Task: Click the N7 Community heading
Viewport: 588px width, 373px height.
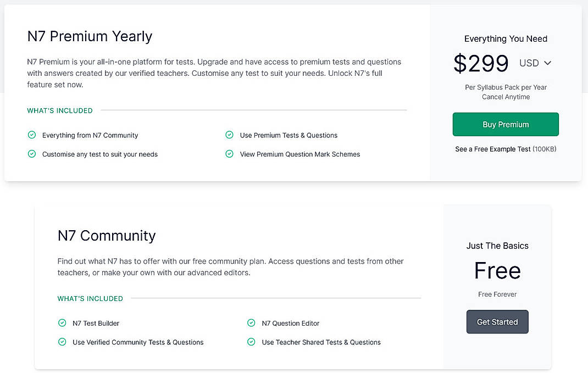Action: click(107, 236)
